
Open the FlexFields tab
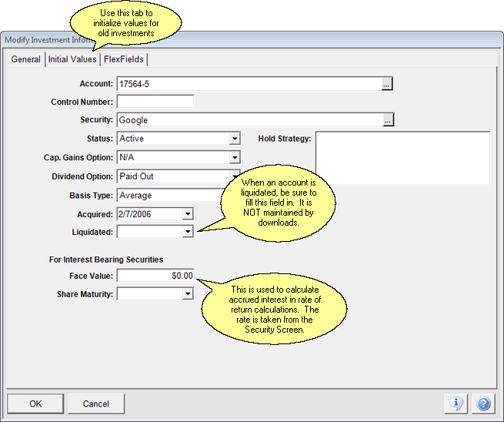123,59
